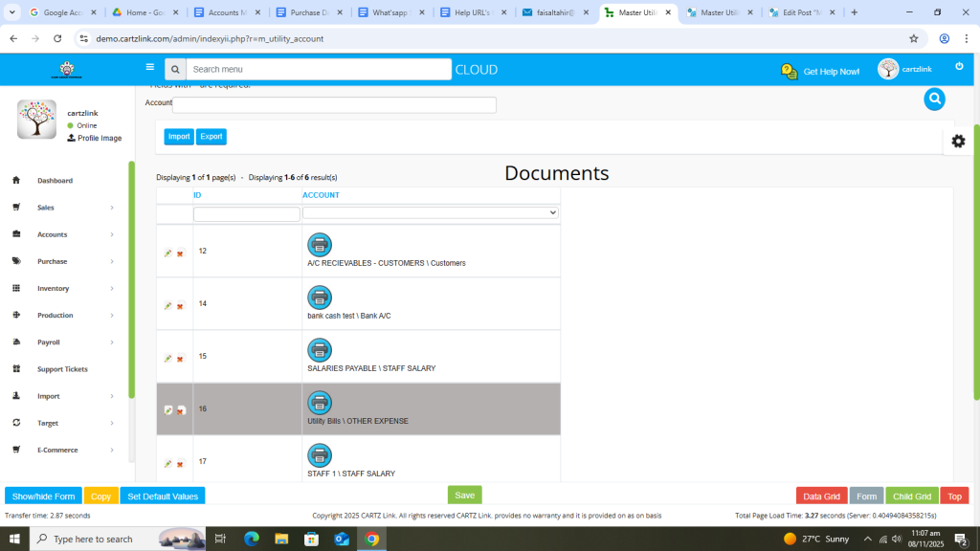Open the Get Help Now link
This screenshot has height=551, width=980.
pyautogui.click(x=820, y=71)
